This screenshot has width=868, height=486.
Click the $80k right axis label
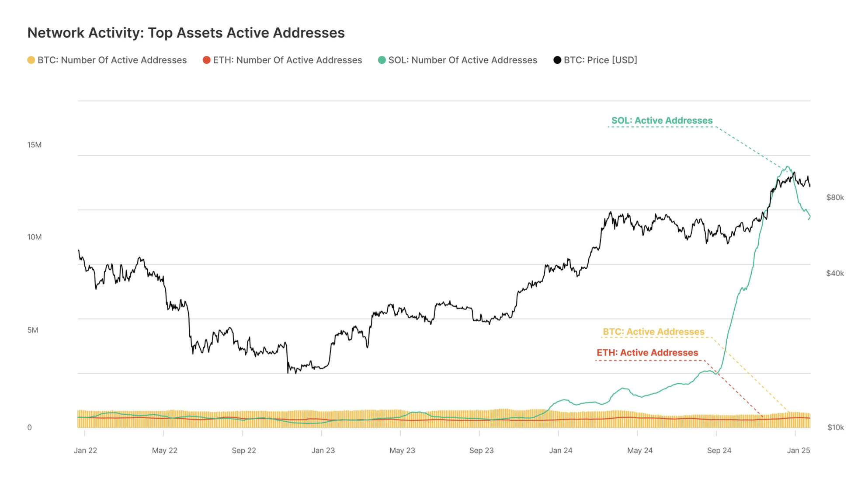[x=835, y=198]
